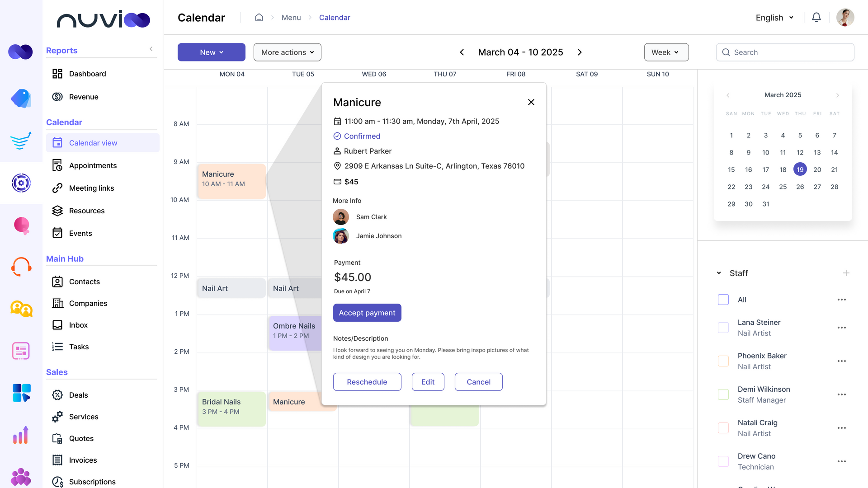Click inside the Search field
The image size is (868, 488).
[785, 52]
